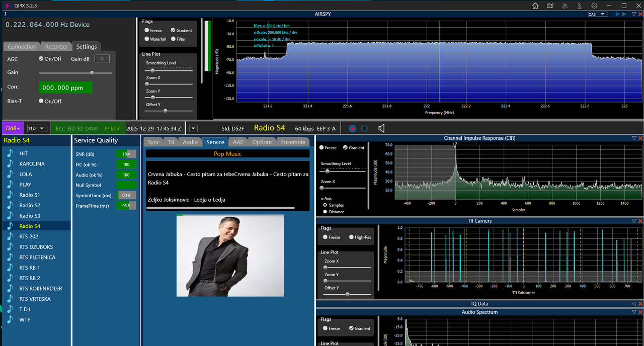Click the music note icon beside Radio S3
This screenshot has width=644, height=346.
click(10, 215)
